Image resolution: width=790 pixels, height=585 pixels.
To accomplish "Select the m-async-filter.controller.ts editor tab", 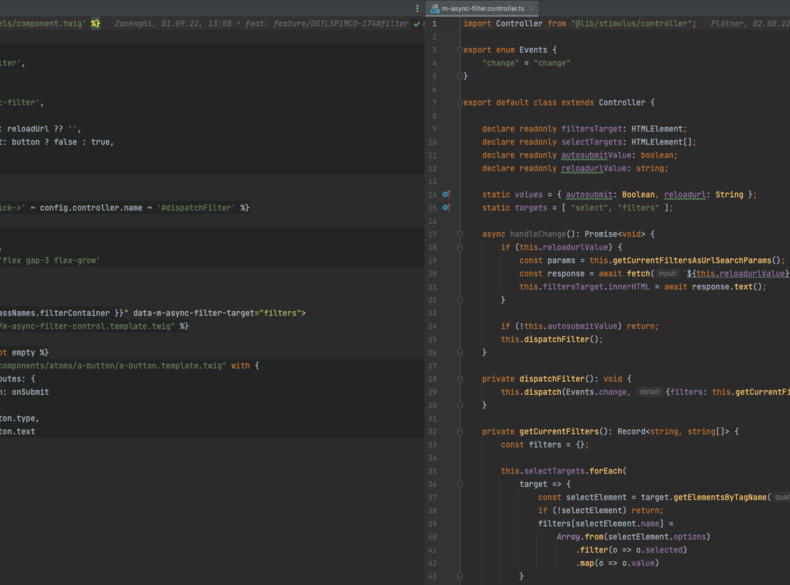I will (x=482, y=8).
